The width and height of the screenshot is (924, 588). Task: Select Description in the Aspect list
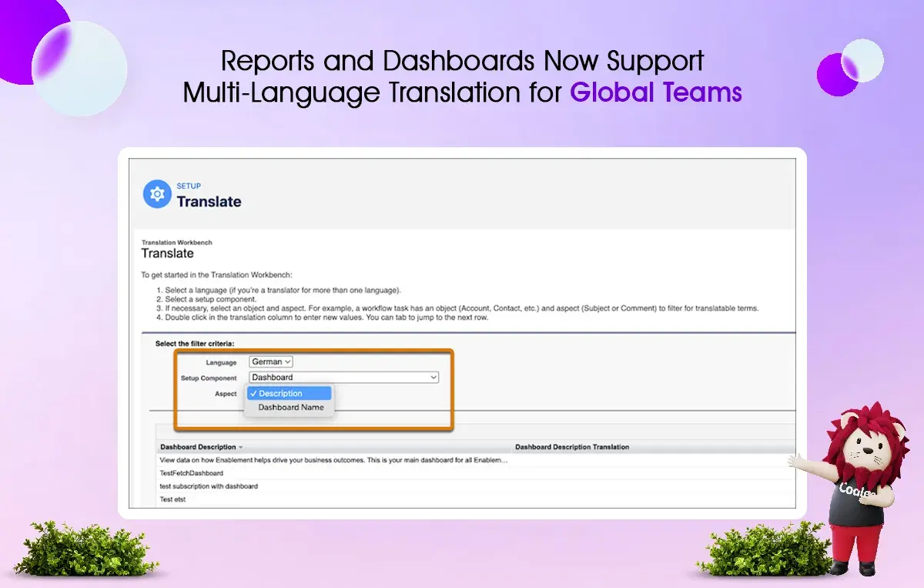pyautogui.click(x=280, y=393)
